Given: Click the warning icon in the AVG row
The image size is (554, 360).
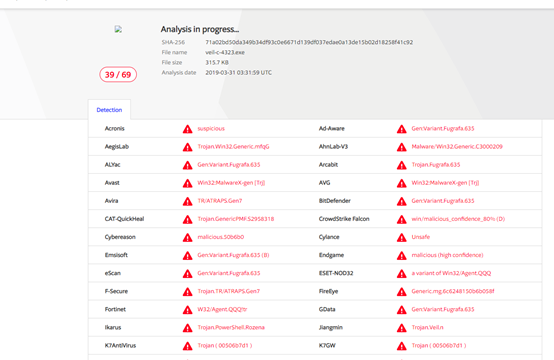Looking at the screenshot, I should 402,183.
